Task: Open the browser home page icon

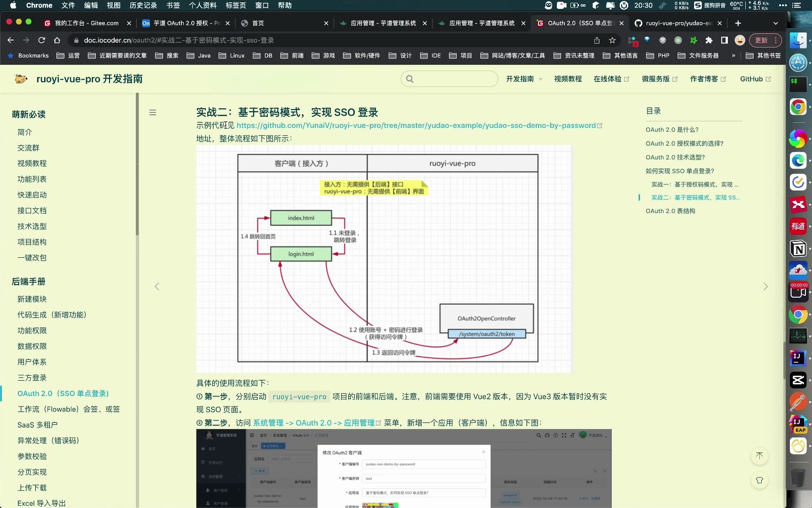Action: (x=57, y=40)
